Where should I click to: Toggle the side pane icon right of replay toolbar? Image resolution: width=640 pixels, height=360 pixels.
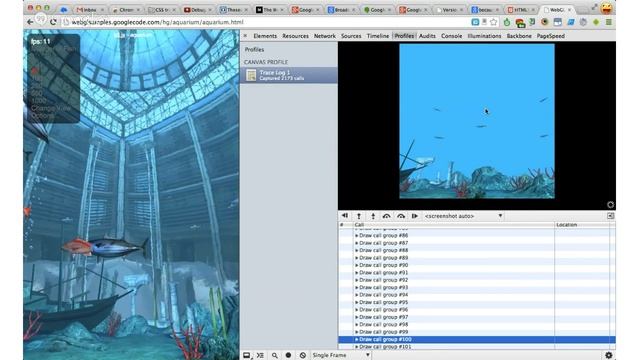[610, 216]
